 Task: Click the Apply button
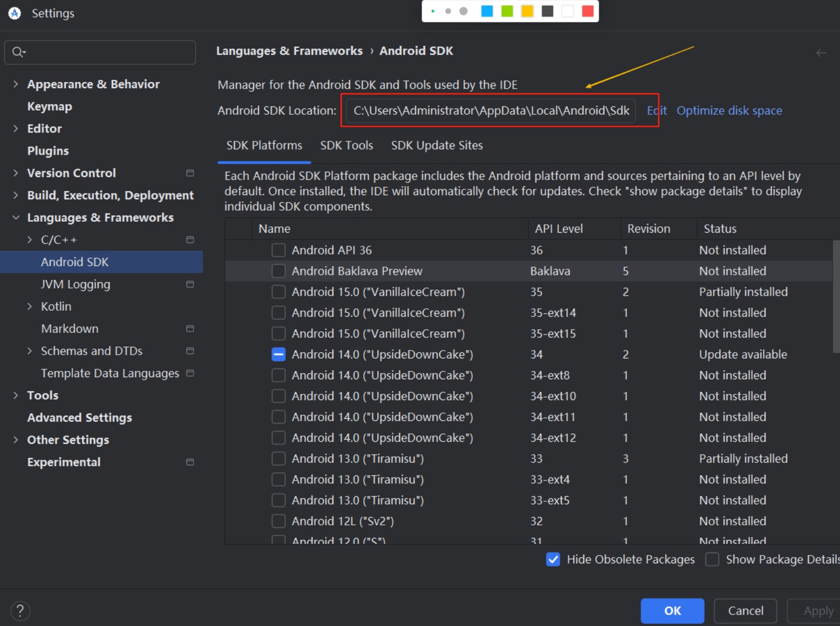(815, 611)
